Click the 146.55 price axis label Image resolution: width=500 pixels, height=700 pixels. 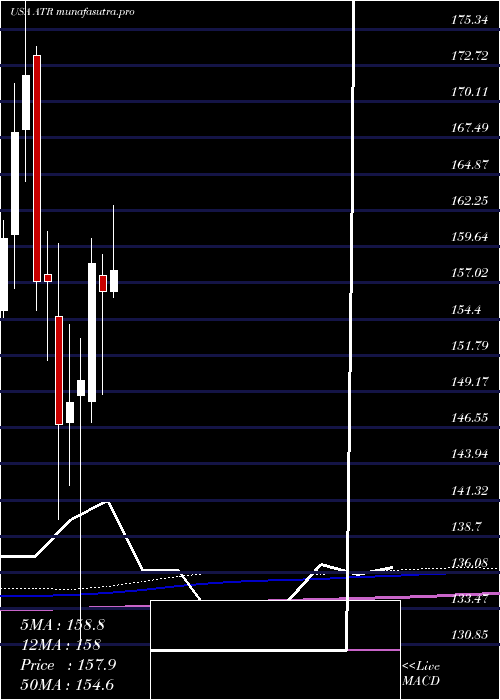pos(469,417)
